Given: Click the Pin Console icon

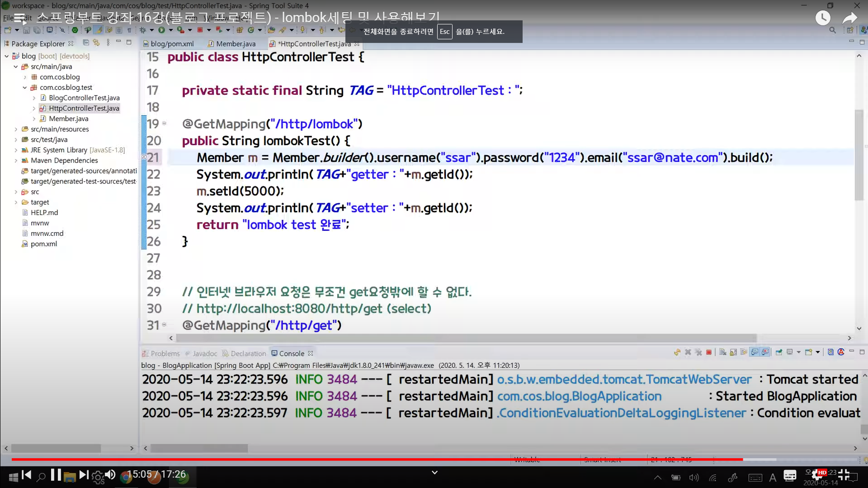Looking at the screenshot, I should [x=779, y=352].
